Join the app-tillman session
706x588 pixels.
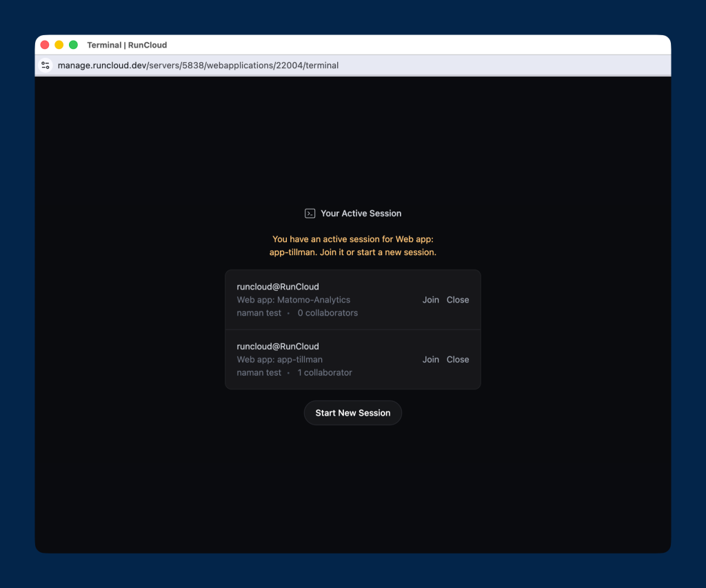(430, 360)
